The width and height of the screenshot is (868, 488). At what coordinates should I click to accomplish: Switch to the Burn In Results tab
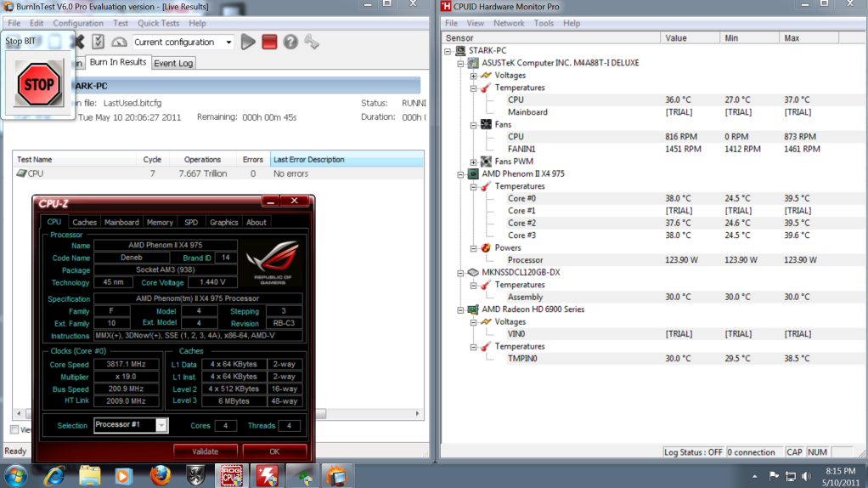pos(118,62)
